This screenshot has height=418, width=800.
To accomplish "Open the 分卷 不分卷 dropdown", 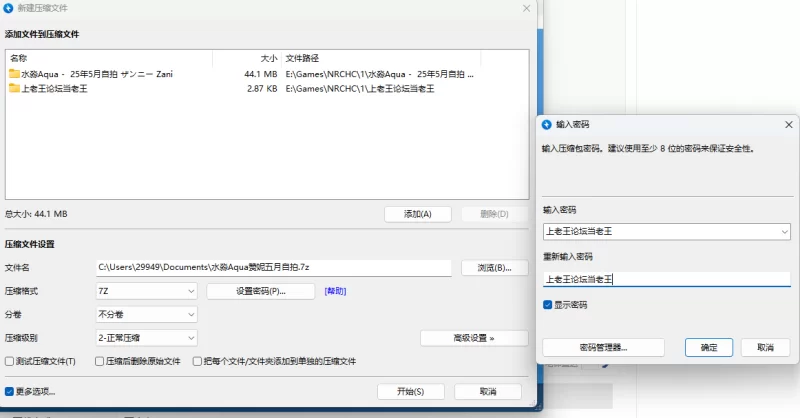I will [146, 314].
